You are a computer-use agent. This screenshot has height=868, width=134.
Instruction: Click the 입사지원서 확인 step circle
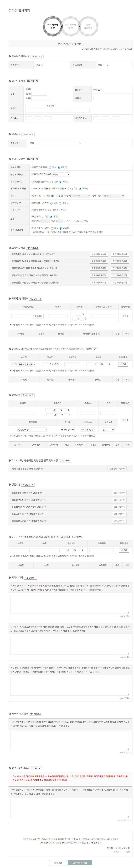coord(70,26)
